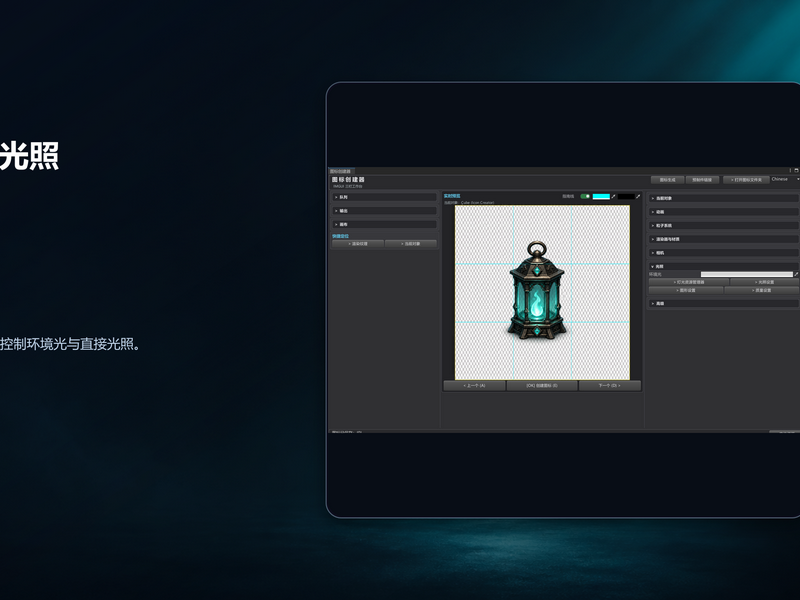The height and width of the screenshot is (600, 800).
Task: Select the 图标创建器 window tab
Action: [x=340, y=171]
